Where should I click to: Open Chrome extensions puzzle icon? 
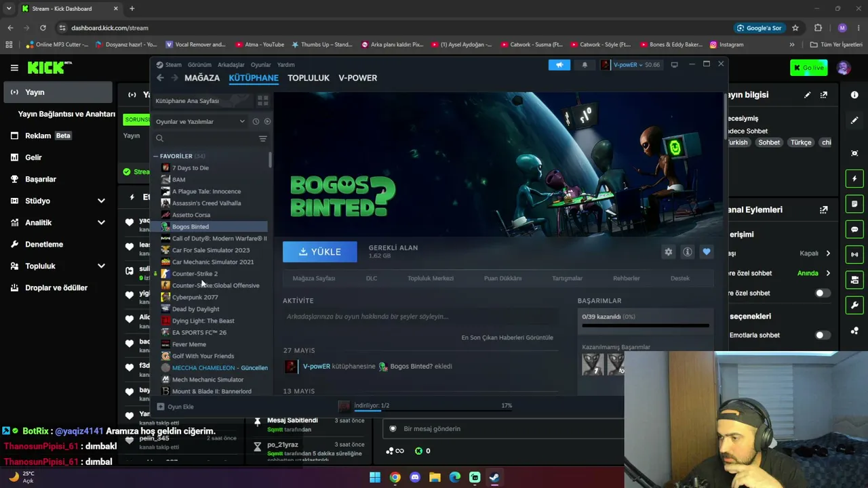pyautogui.click(x=818, y=28)
